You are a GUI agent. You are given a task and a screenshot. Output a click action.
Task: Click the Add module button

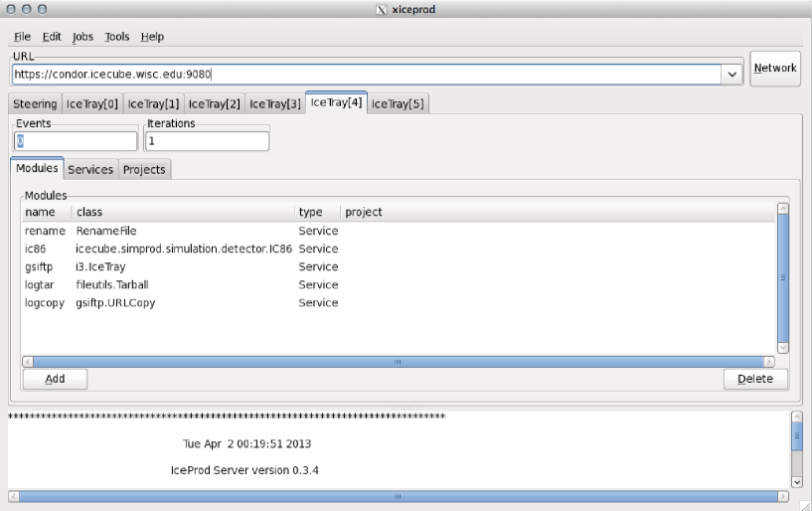coord(55,379)
